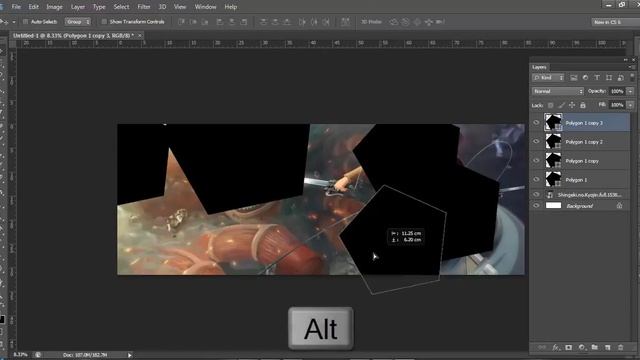Filter layers by shape layers icon
The width and height of the screenshot is (640, 360).
pyautogui.click(x=609, y=78)
